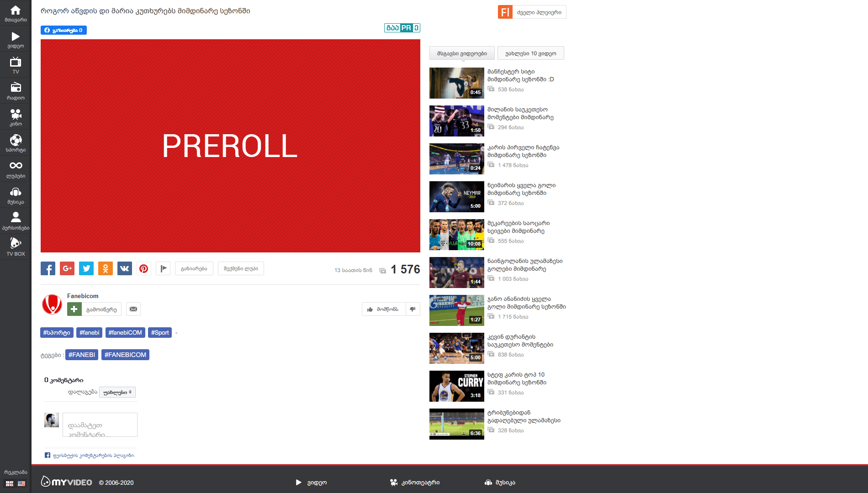Open the Stephen Curry video thumbnail
This screenshot has width=868, height=493.
(x=456, y=386)
